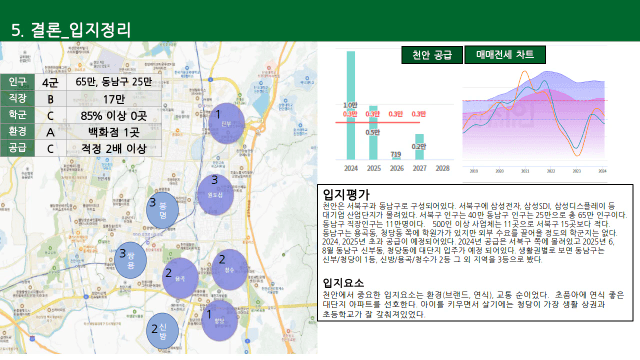Select the 청수 rank 2 circle marker
This screenshot has width=640, height=360.
(229, 270)
